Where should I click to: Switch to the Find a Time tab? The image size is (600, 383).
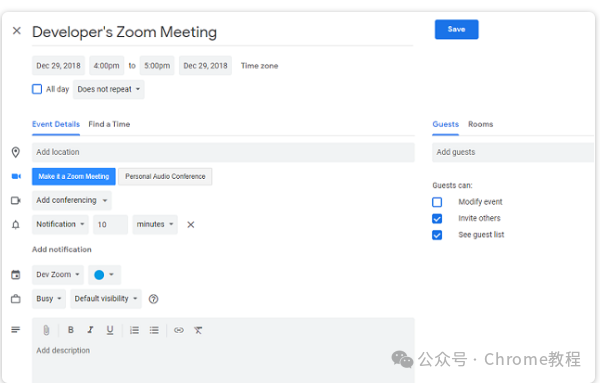point(109,124)
